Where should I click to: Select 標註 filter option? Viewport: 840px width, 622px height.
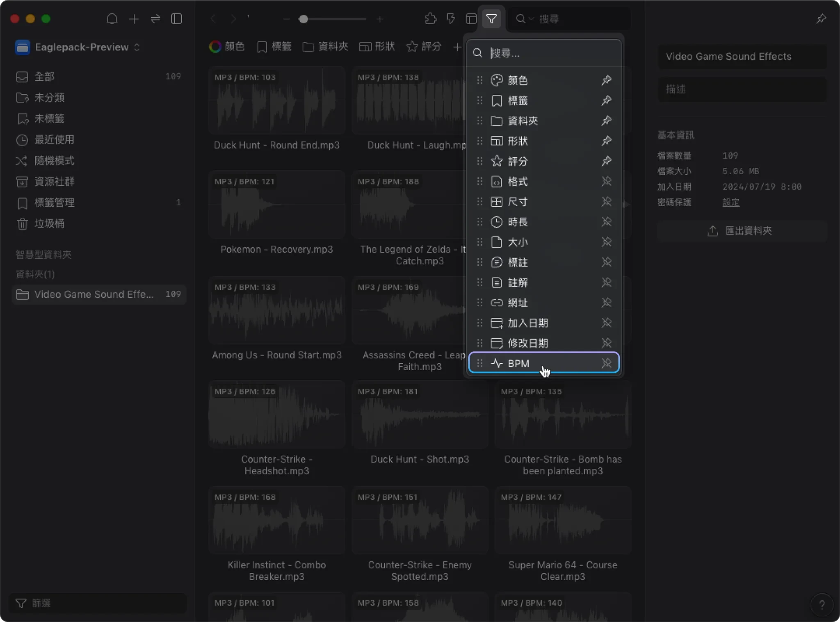pos(544,262)
